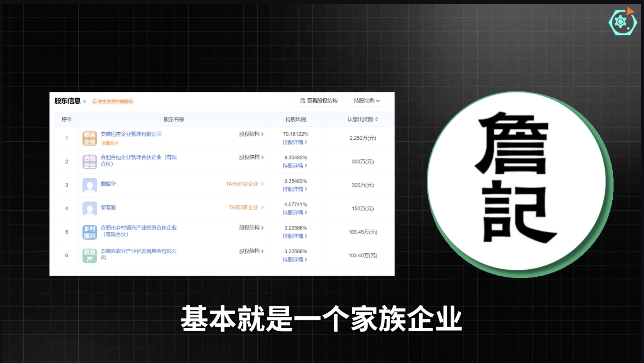
Task: Open 合肥合桓企业管理合伙企业 company link
Action: coord(138,161)
